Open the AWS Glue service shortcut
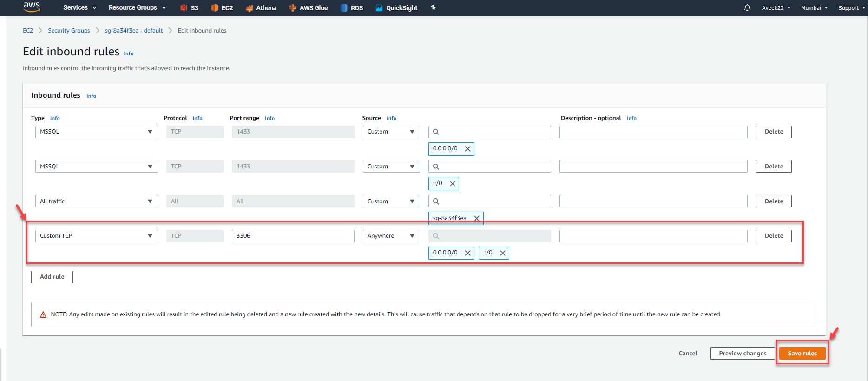Viewport: 868px width, 381px height. coord(308,8)
